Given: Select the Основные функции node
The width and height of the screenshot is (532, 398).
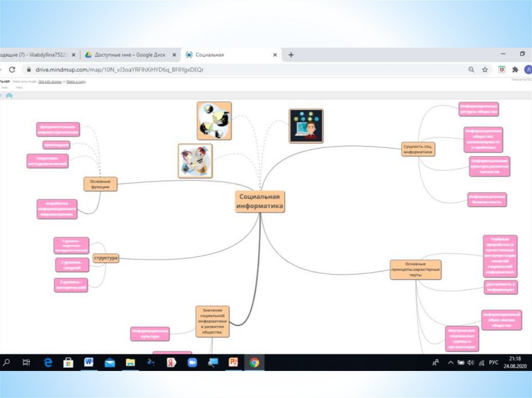Looking at the screenshot, I should [100, 184].
